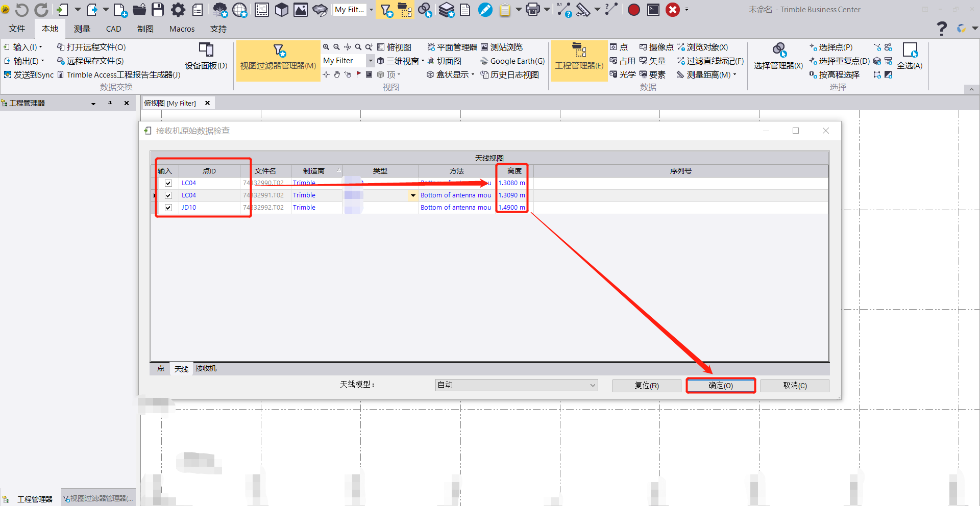Click the 视图过滤器管理器(M) ribbon button

pyautogui.click(x=278, y=60)
